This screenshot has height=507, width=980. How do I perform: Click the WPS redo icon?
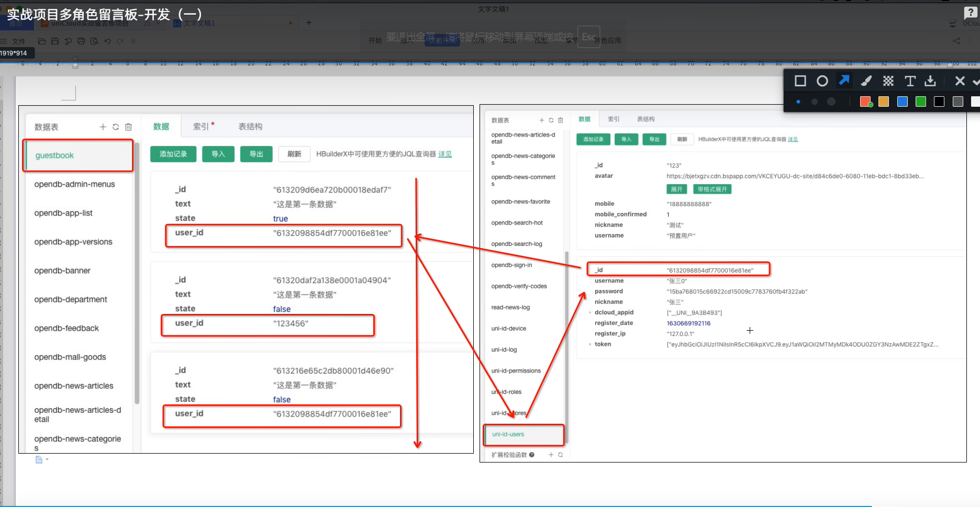click(120, 41)
